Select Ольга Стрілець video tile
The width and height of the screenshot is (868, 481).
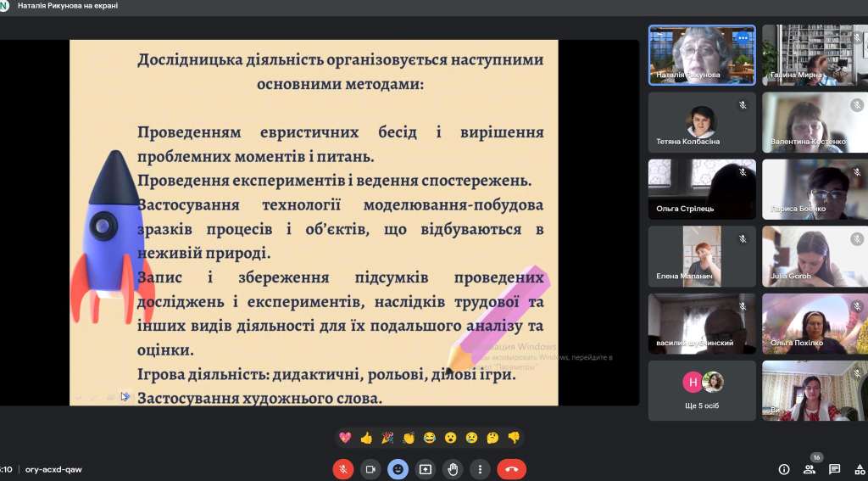pos(702,189)
